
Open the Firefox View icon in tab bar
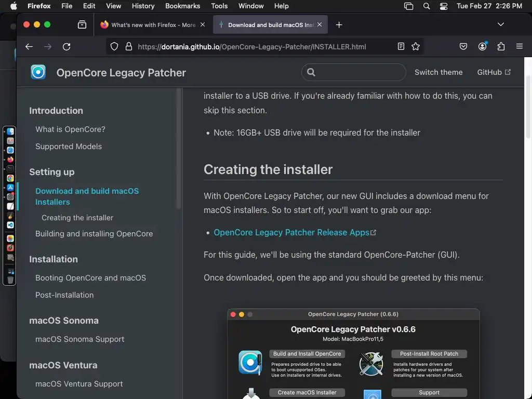point(82,25)
